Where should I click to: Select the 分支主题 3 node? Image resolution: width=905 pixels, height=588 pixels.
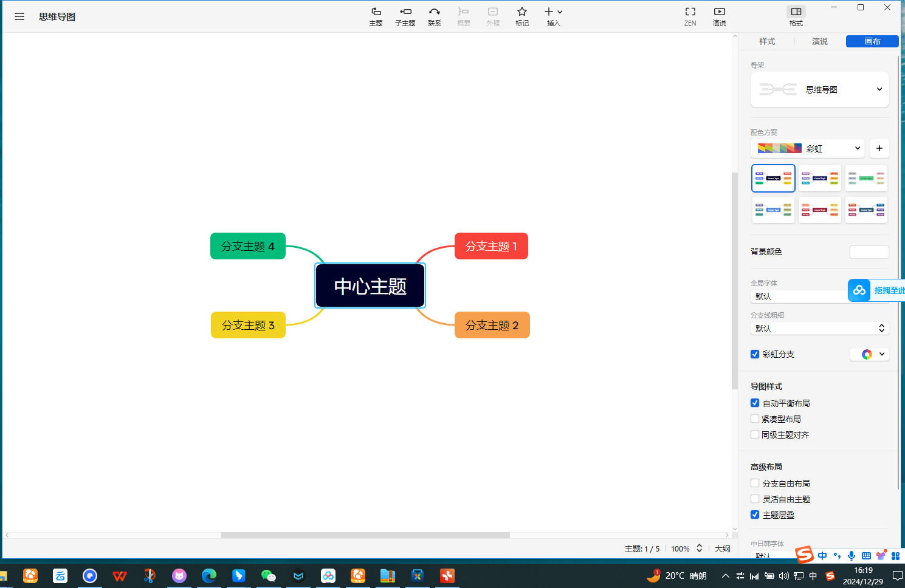point(248,325)
